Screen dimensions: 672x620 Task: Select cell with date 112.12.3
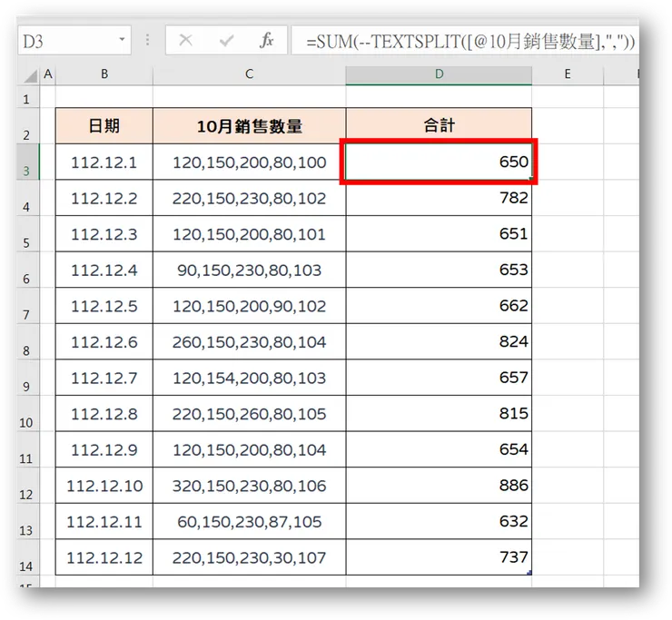click(x=104, y=234)
